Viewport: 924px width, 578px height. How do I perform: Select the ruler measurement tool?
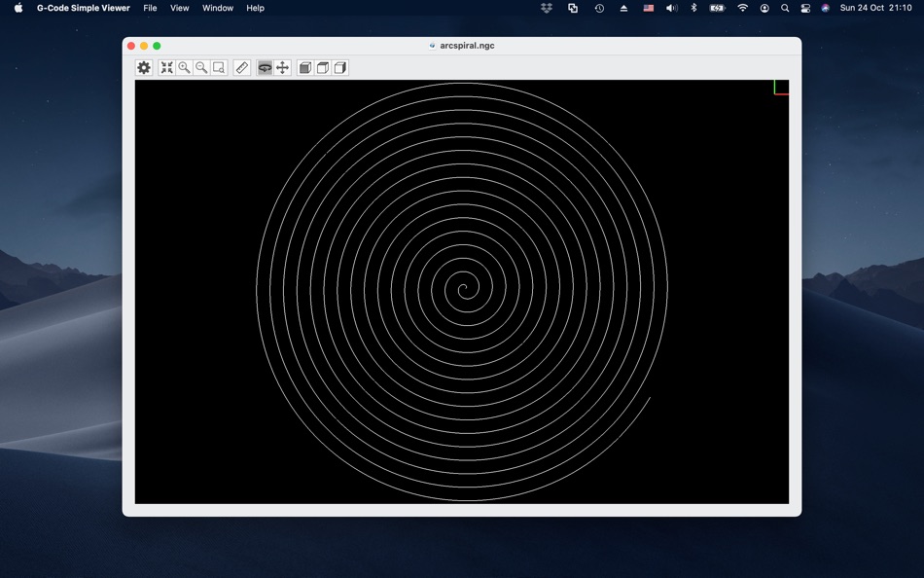pos(241,68)
